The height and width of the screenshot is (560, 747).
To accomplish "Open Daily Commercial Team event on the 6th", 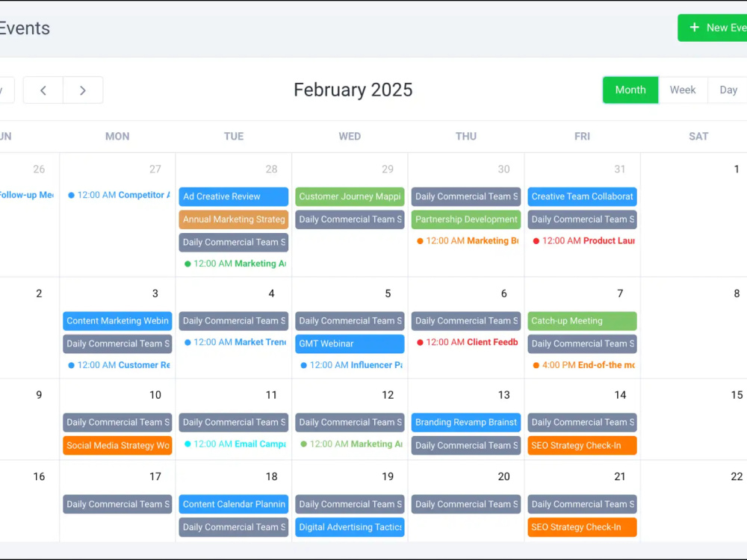I will 466,321.
